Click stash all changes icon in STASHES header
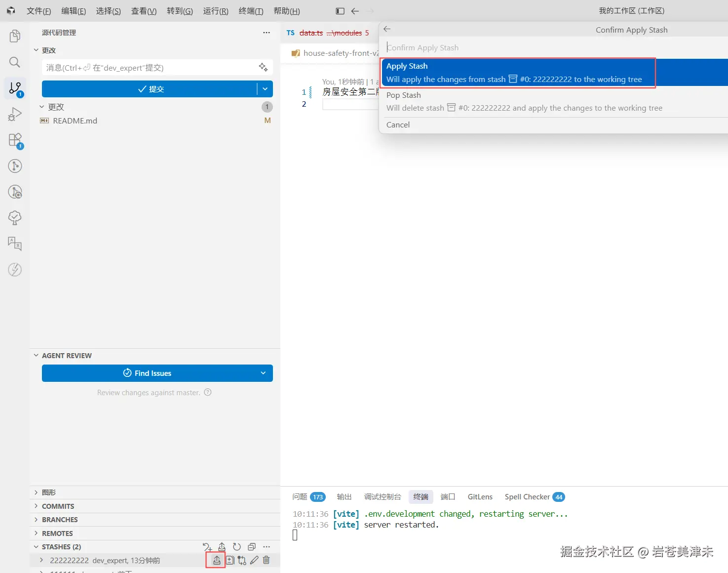The width and height of the screenshot is (728, 573). (x=207, y=547)
